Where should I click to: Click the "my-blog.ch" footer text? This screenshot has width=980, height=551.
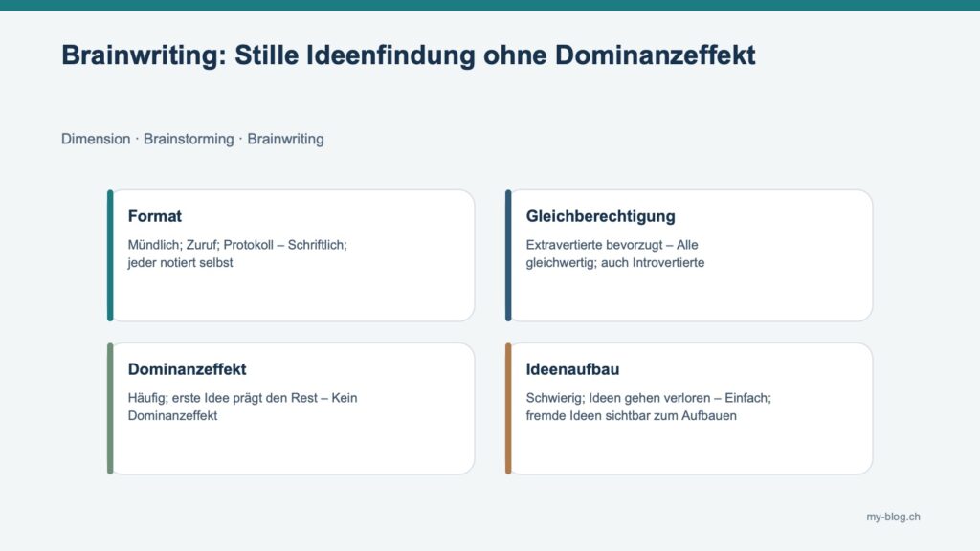(893, 517)
